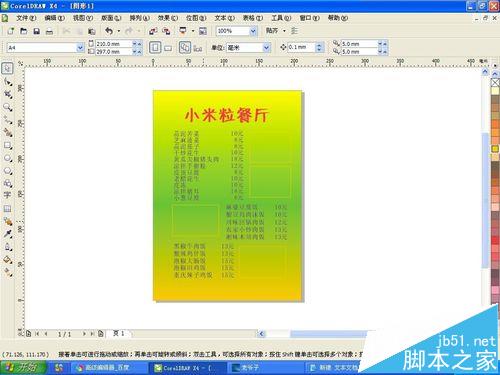Open the 工具 (Tools) menu
This screenshot has width=500, height=375.
(281, 18)
